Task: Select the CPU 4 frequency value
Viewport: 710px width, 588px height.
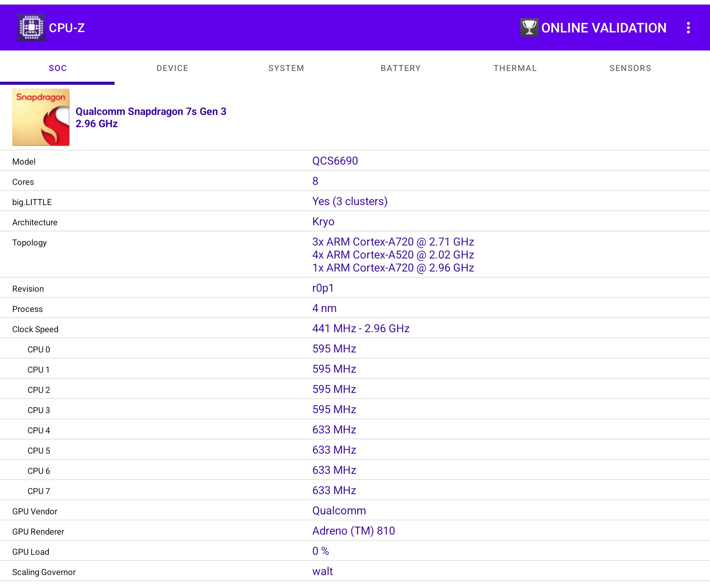Action: [x=334, y=430]
